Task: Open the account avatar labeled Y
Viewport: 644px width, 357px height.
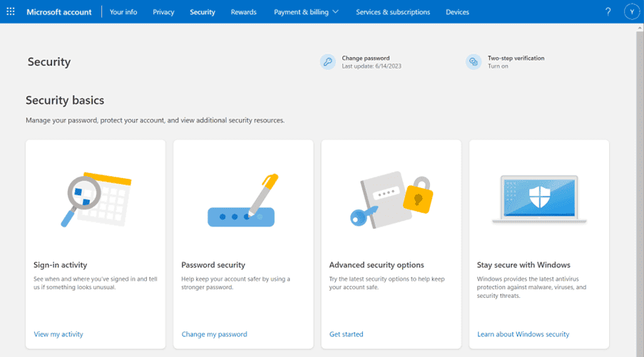Action: coord(632,12)
